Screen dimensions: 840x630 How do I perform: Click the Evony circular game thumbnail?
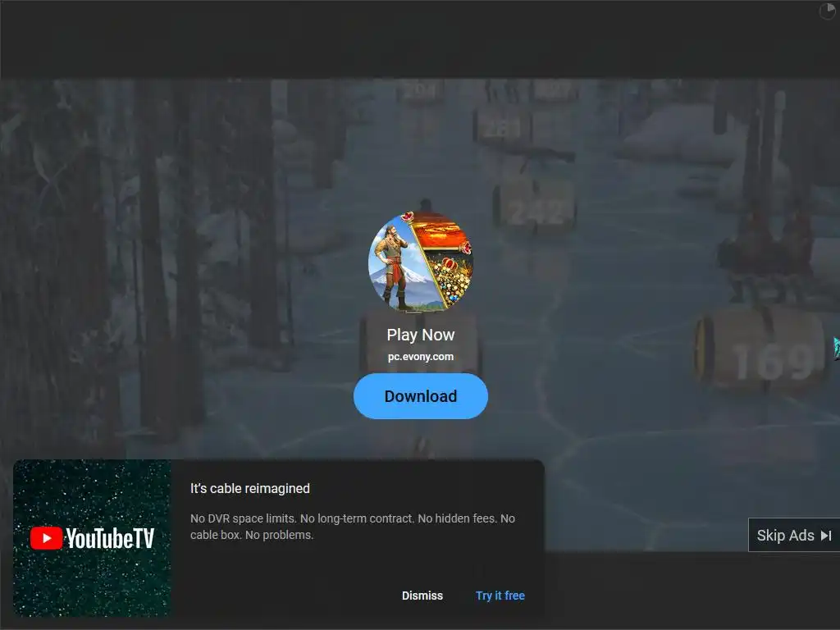pos(421,261)
